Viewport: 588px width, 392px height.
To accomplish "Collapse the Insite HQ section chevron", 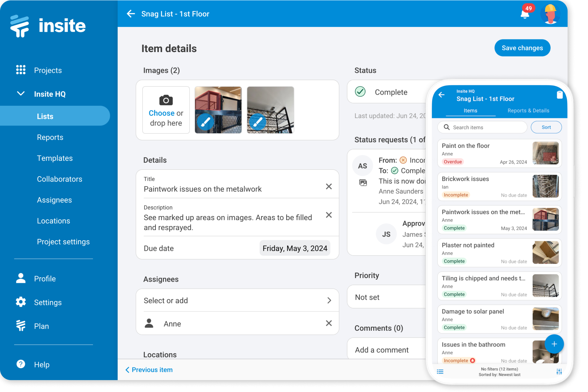I will pyautogui.click(x=21, y=94).
